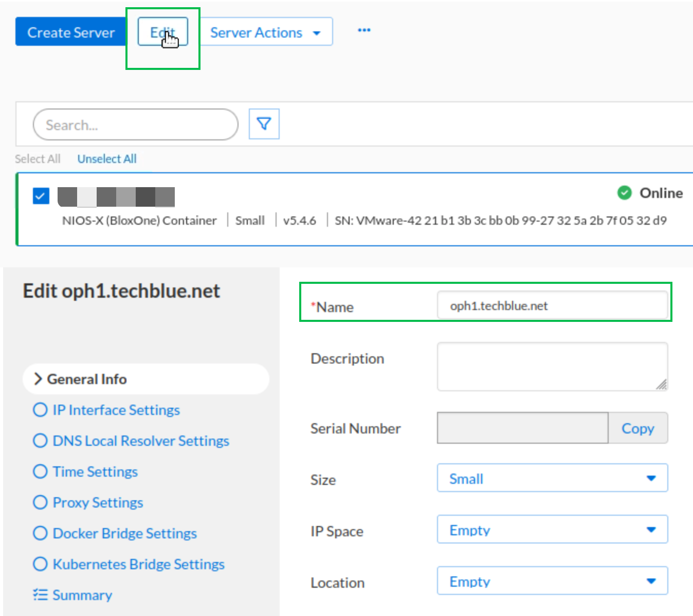Screen dimensions: 693x616
Task: Open the Location dropdown
Action: (x=552, y=581)
